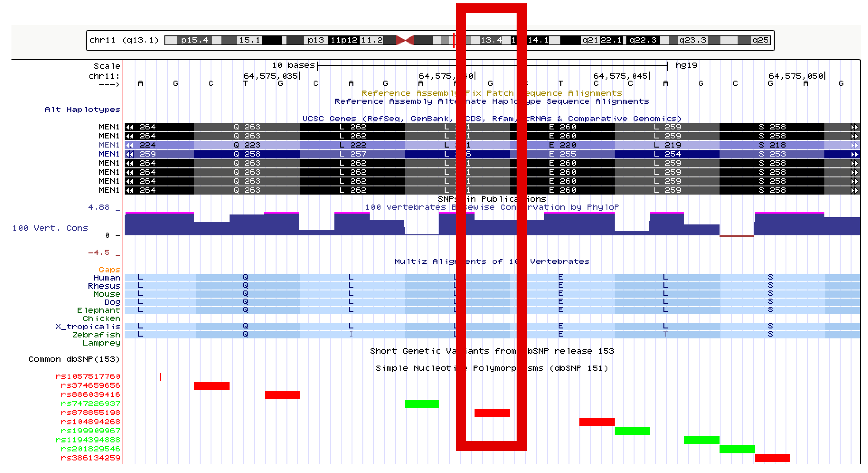Open Multiz Alignments track title
The image size is (868, 473).
[x=492, y=262]
